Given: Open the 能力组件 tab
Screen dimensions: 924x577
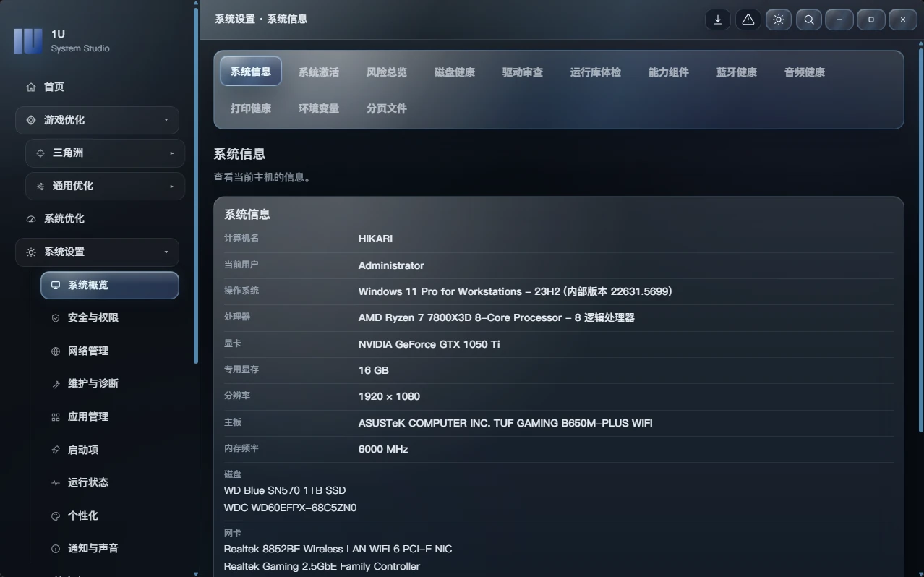Looking at the screenshot, I should [x=669, y=72].
